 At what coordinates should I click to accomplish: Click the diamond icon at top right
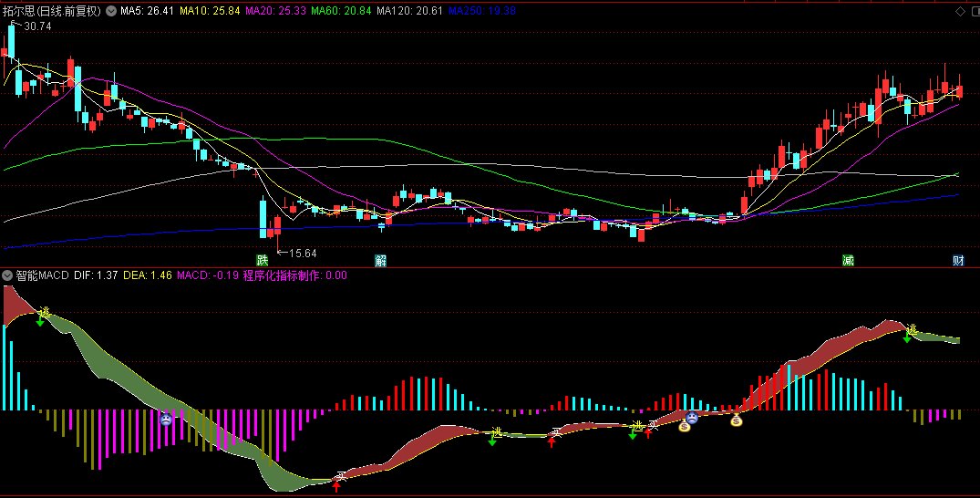961,11
